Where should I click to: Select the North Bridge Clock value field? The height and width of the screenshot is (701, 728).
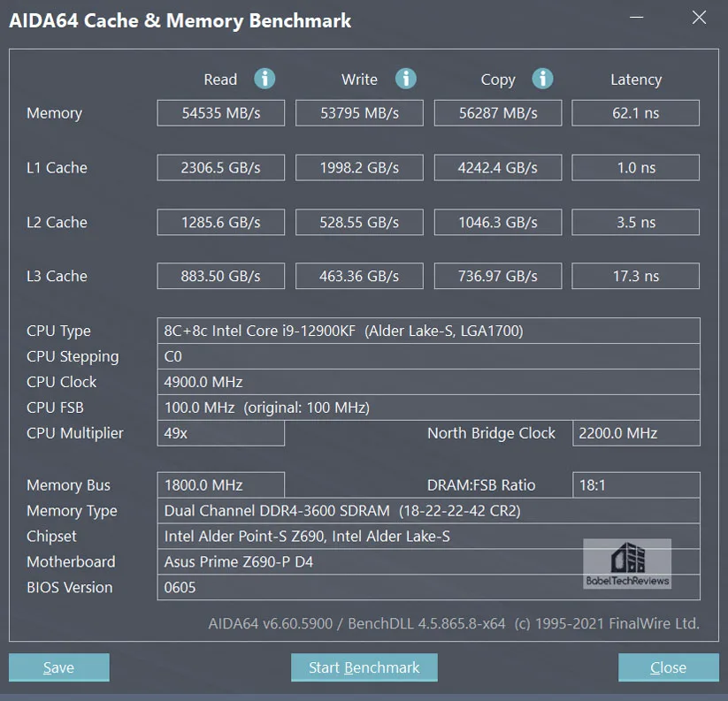click(x=637, y=433)
